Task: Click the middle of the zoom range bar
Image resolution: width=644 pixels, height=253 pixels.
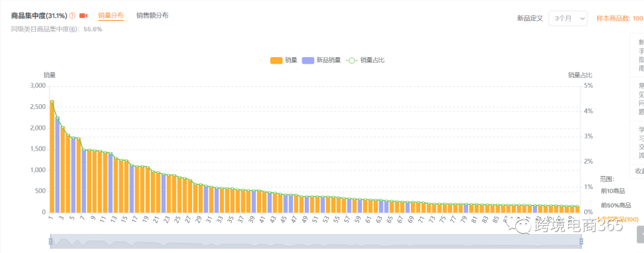Action: [316, 241]
